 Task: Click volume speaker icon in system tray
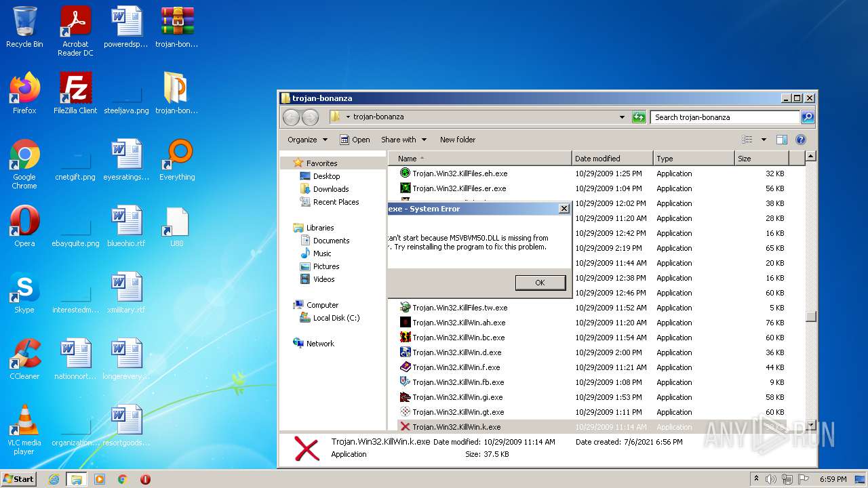(771, 479)
